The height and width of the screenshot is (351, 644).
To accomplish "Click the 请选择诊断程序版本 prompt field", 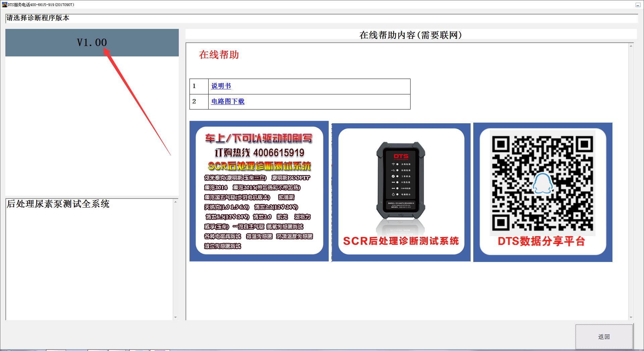I will click(x=322, y=18).
